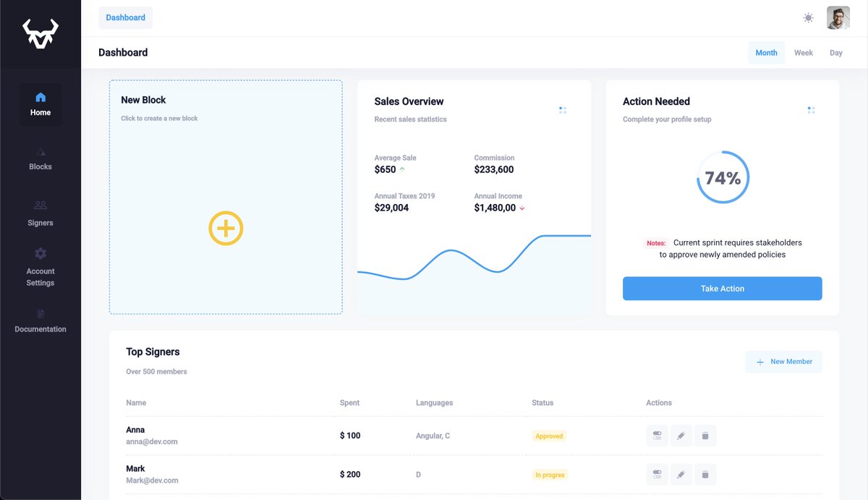Click the Sales Overview heading
This screenshot has width=868, height=500.
click(409, 101)
